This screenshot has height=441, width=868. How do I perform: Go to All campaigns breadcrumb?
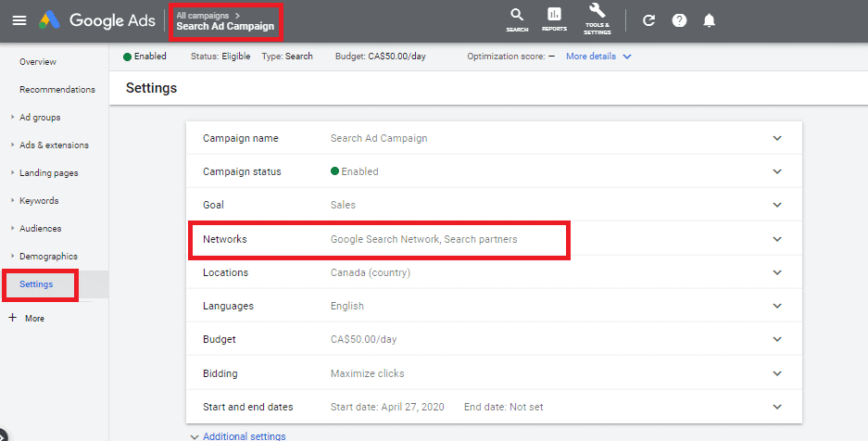[x=203, y=16]
